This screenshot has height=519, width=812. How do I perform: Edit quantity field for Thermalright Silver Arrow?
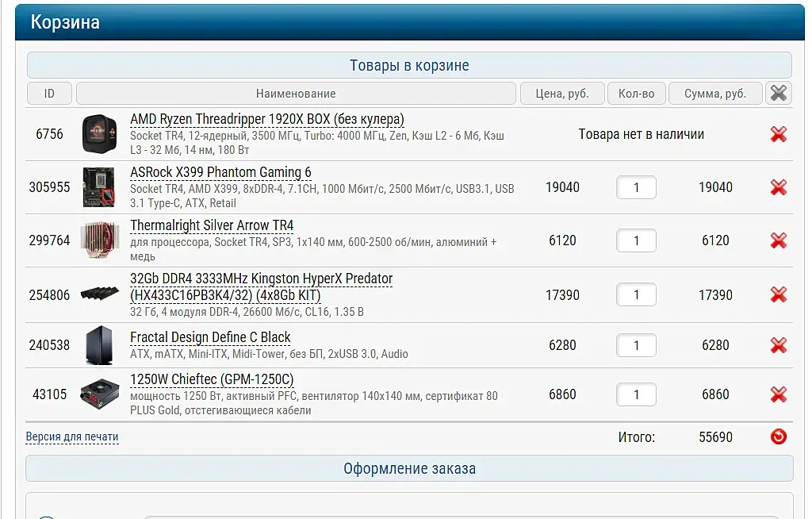coord(636,240)
